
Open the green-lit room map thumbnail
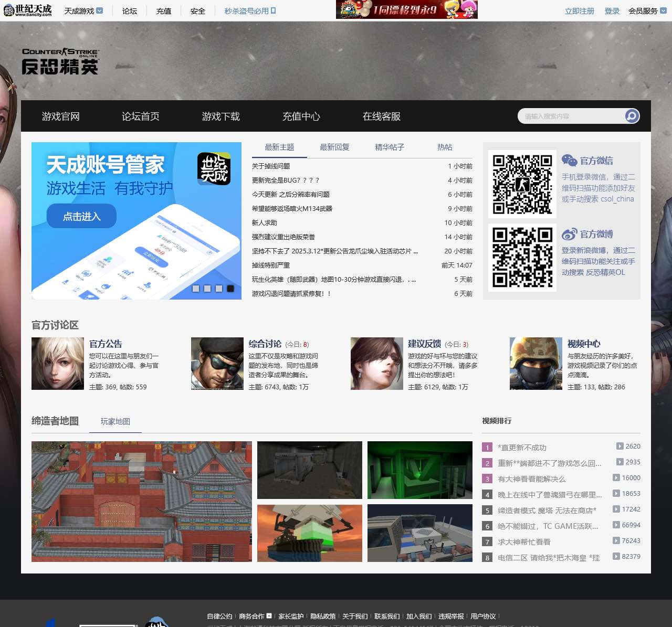420,470
